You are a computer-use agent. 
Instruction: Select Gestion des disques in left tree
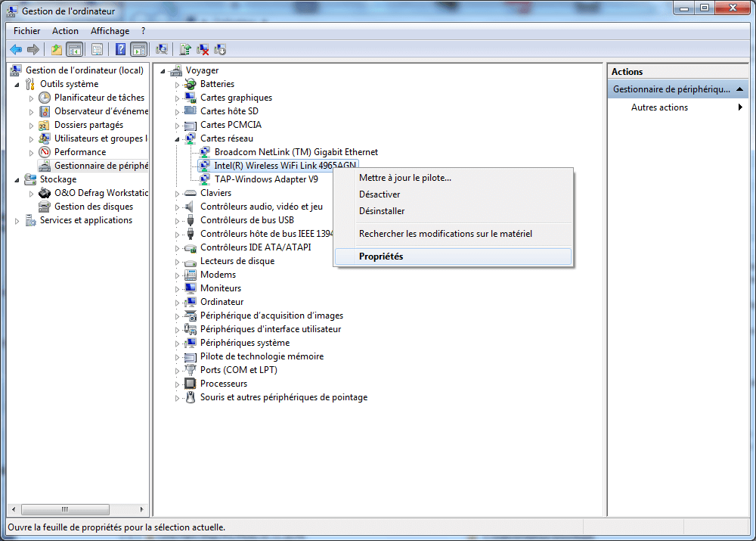(x=94, y=207)
